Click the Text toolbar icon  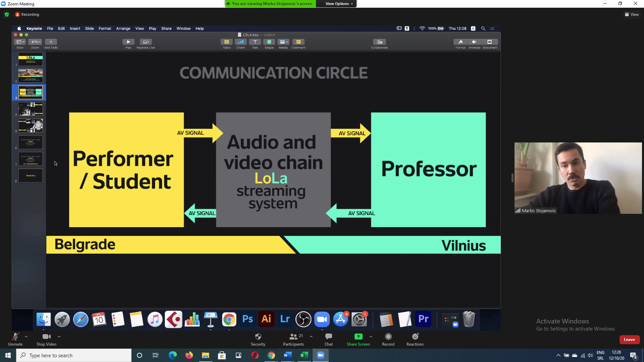(x=255, y=42)
